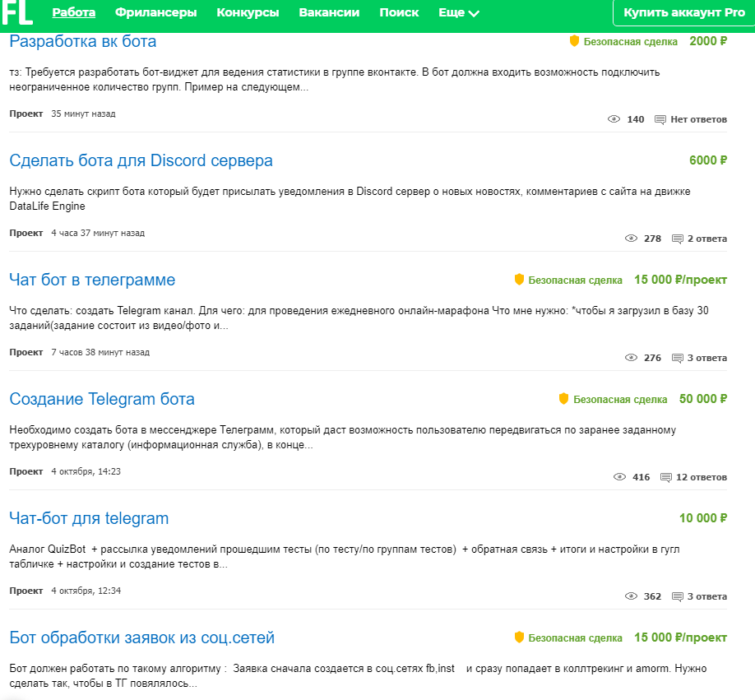This screenshot has width=755, height=700.
Task: Click the eye views icon showing 362
Action: coord(632,596)
